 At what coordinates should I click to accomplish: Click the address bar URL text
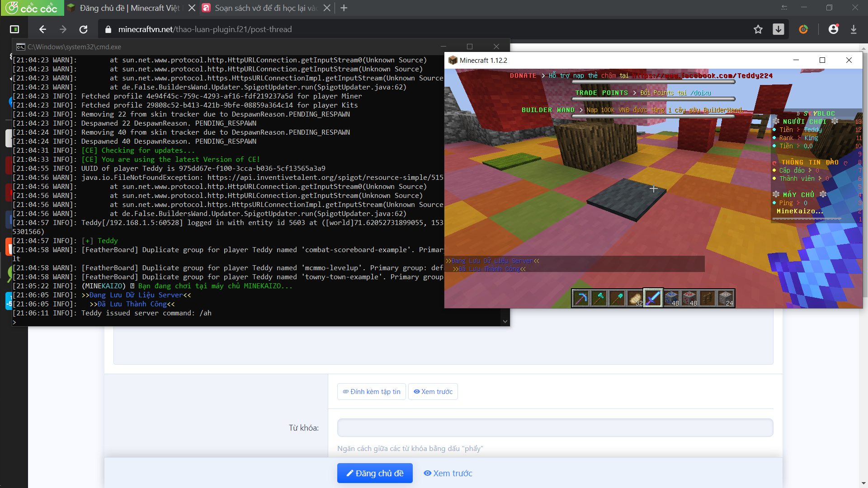[x=205, y=29]
